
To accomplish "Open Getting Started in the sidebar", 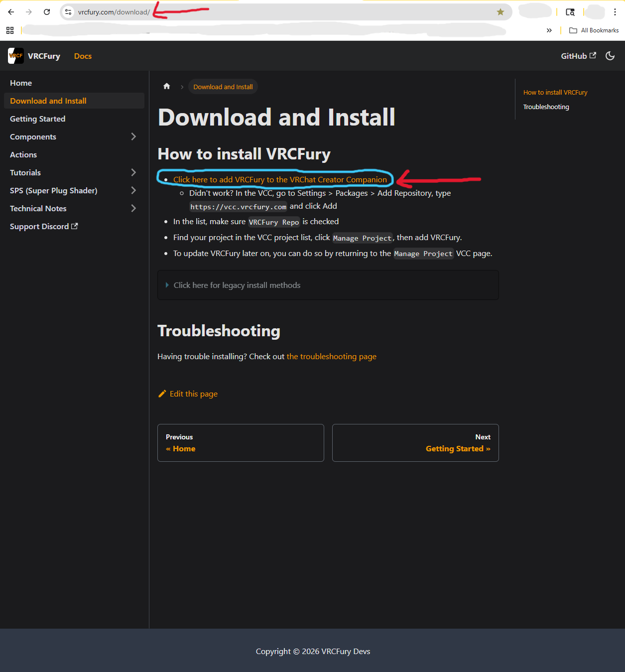I will tap(74, 119).
